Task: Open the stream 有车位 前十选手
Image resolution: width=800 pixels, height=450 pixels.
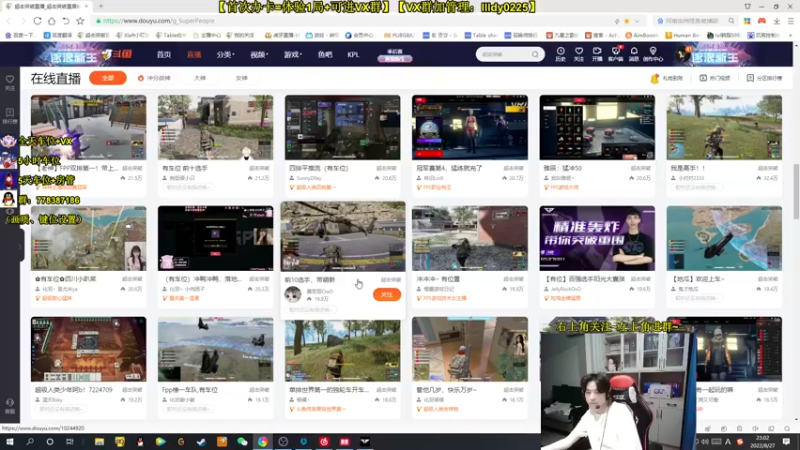Action: tap(215, 127)
